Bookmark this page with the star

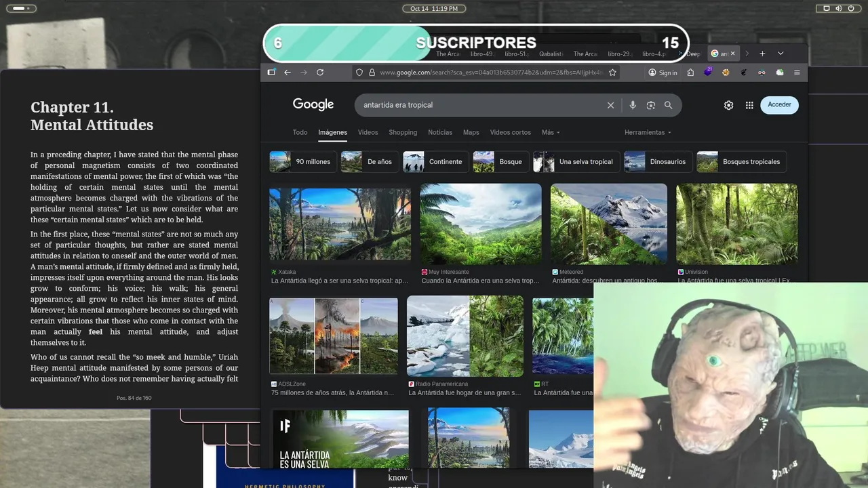click(612, 73)
